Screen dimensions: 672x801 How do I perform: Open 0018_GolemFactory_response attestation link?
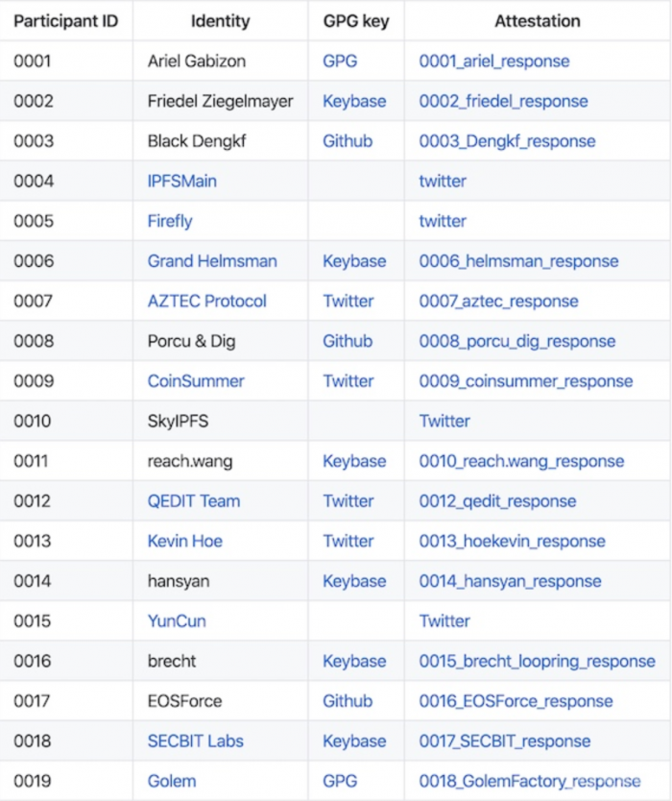[x=530, y=781]
